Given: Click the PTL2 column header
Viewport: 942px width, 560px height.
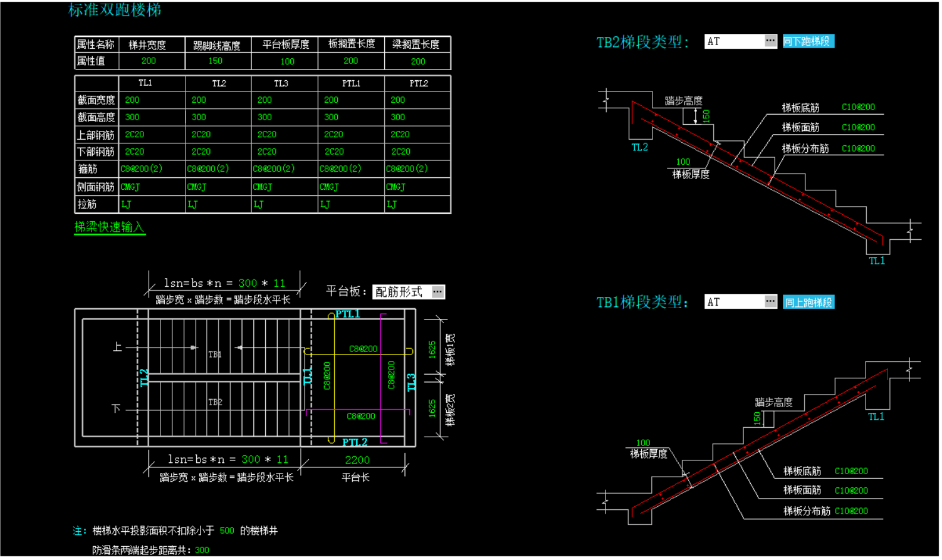Looking at the screenshot, I should tap(419, 83).
